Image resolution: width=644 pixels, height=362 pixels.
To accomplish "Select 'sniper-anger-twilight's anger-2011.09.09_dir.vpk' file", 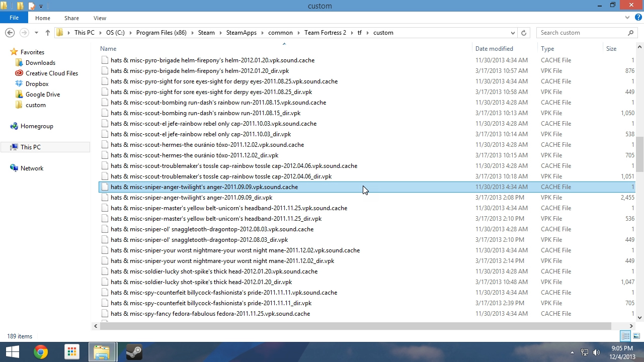I will coord(191,198).
